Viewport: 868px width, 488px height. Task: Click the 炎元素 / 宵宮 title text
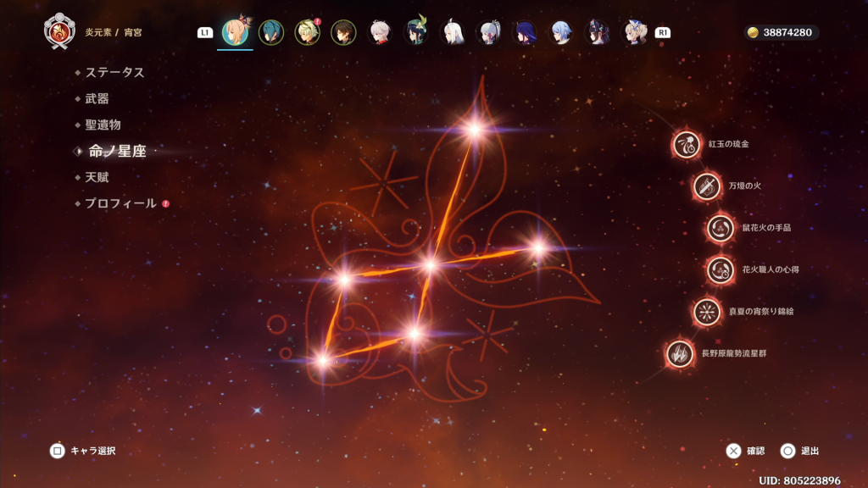tap(114, 33)
